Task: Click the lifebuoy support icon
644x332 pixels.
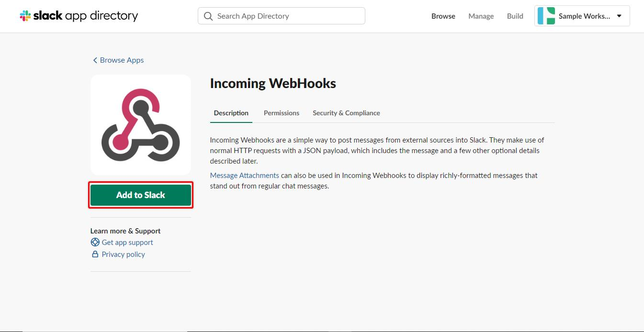Action: coord(95,242)
